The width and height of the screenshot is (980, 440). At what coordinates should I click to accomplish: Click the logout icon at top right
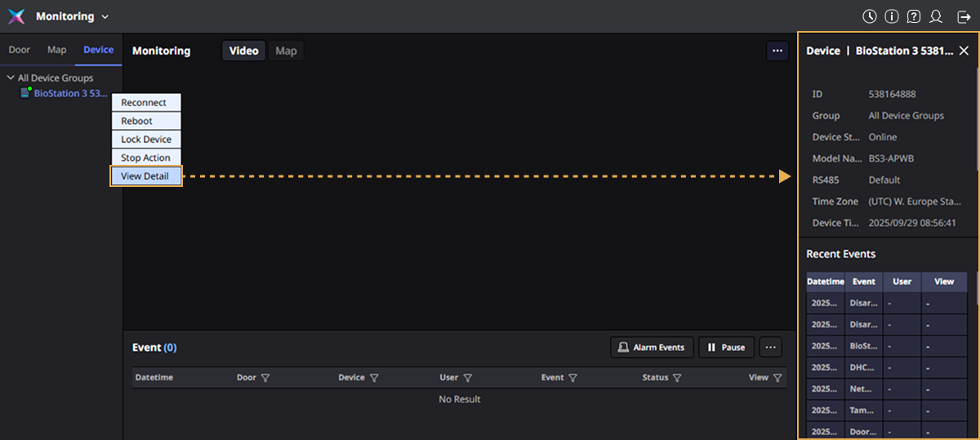pyautogui.click(x=964, y=16)
